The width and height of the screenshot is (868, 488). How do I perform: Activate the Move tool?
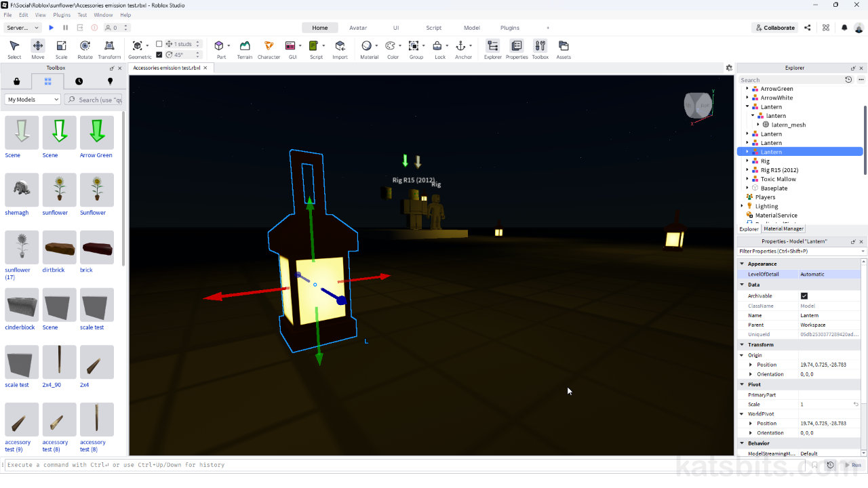click(38, 49)
